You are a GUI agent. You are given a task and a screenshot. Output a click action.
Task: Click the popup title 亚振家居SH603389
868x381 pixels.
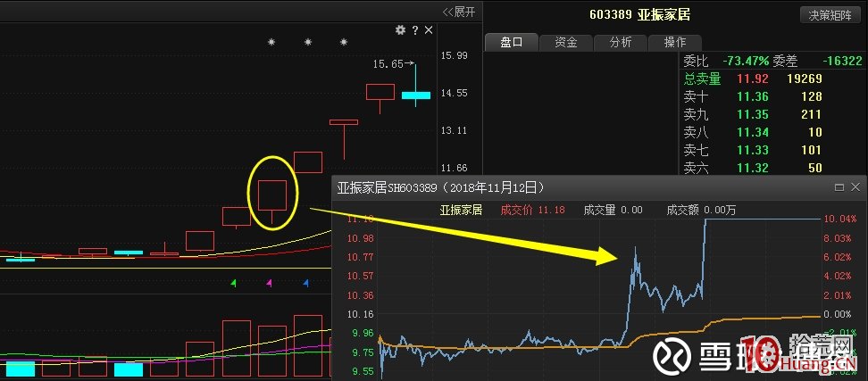tap(388, 188)
